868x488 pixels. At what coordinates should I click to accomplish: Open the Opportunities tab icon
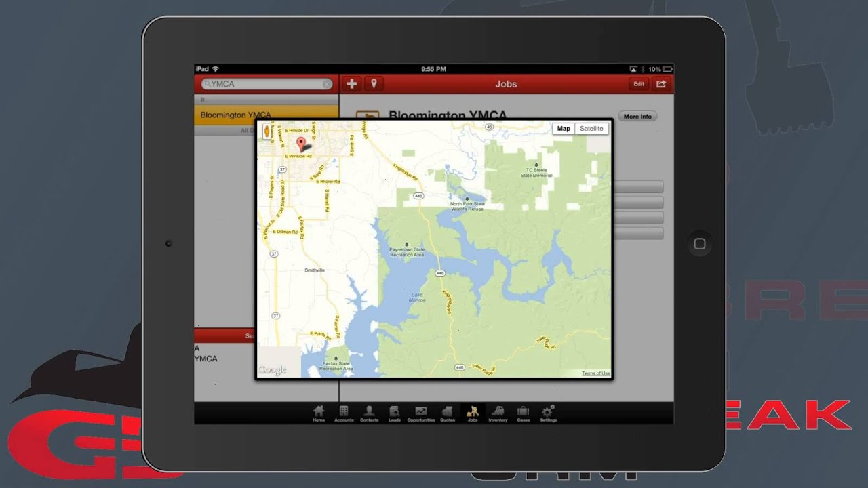tap(421, 413)
